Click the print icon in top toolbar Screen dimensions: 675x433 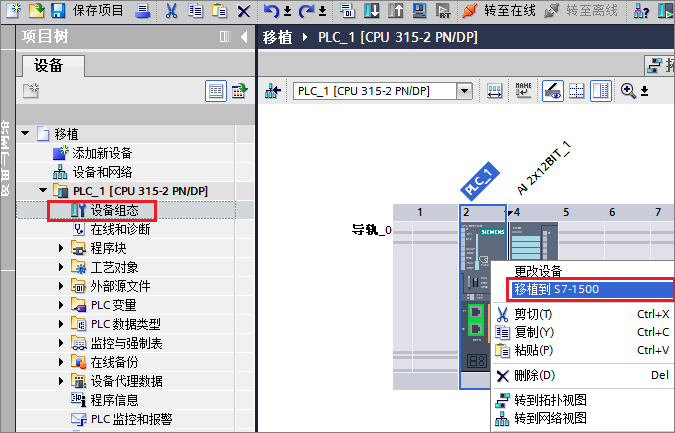(142, 10)
